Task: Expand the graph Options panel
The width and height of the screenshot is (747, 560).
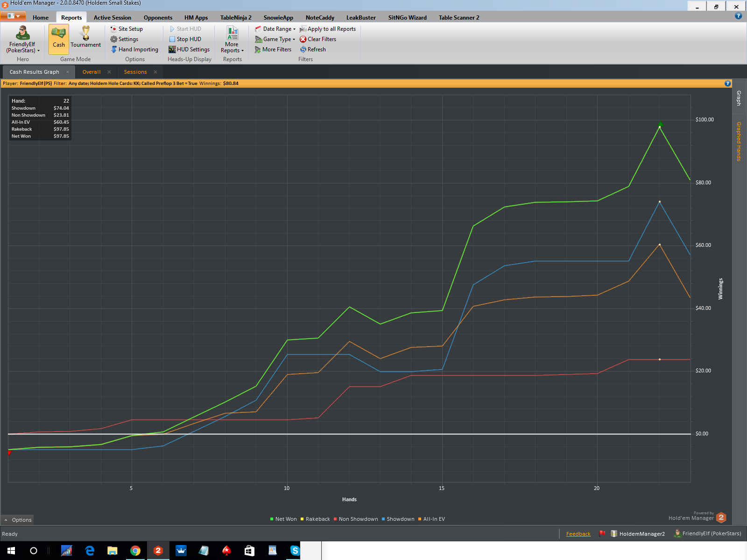Action: pyautogui.click(x=18, y=520)
